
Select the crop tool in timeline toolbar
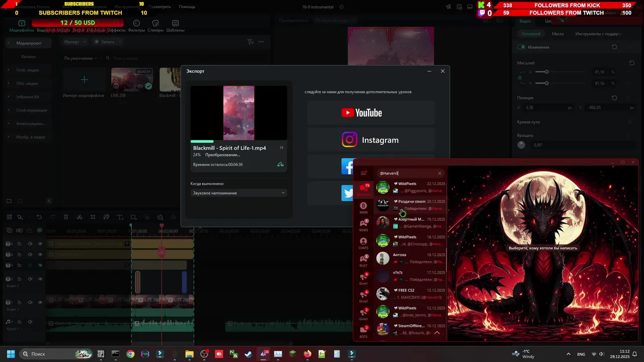point(93,217)
